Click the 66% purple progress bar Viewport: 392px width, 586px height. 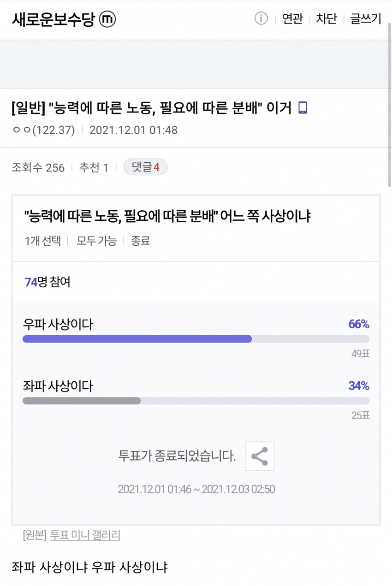pyautogui.click(x=137, y=339)
